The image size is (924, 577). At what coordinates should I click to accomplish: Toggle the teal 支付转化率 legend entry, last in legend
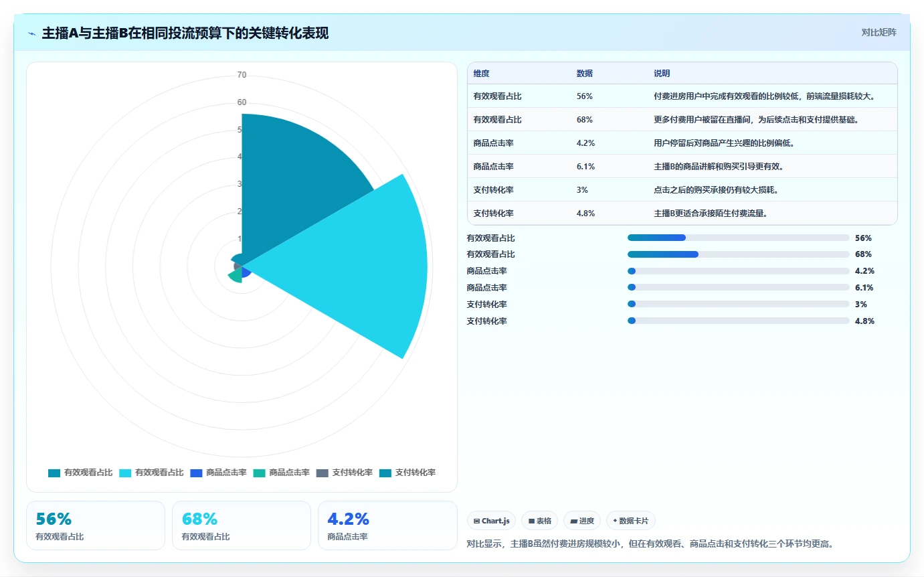point(407,473)
